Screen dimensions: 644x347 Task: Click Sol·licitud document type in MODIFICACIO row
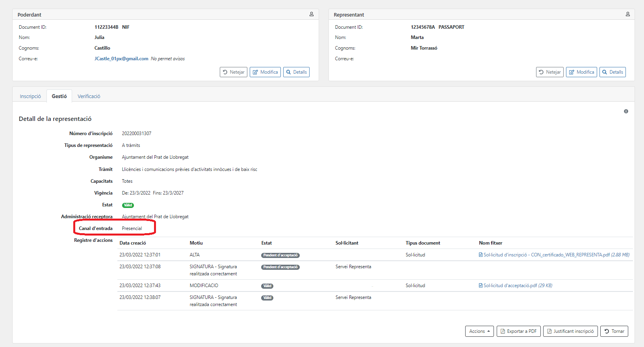[416, 286]
